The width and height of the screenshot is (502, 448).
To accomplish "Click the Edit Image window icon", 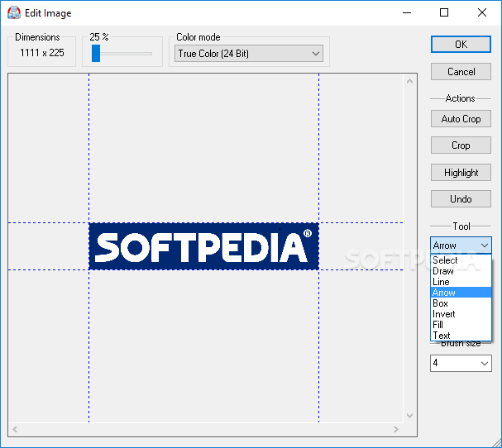I will click(14, 12).
